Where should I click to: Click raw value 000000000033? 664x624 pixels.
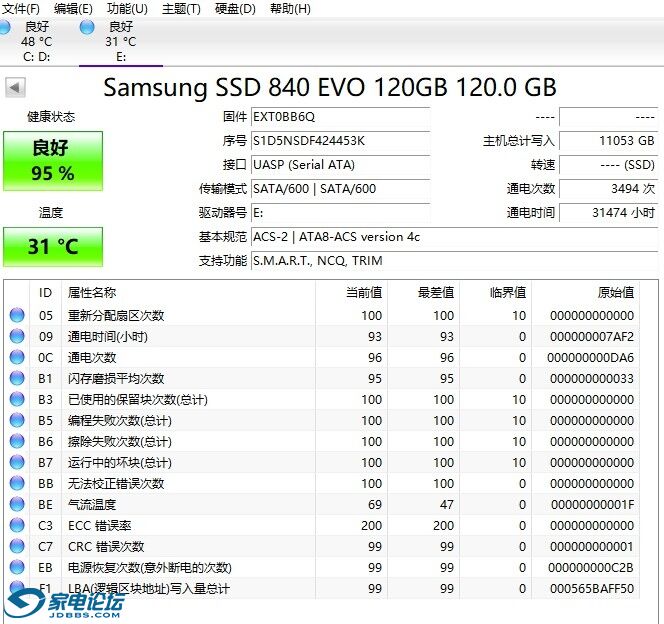(592, 378)
